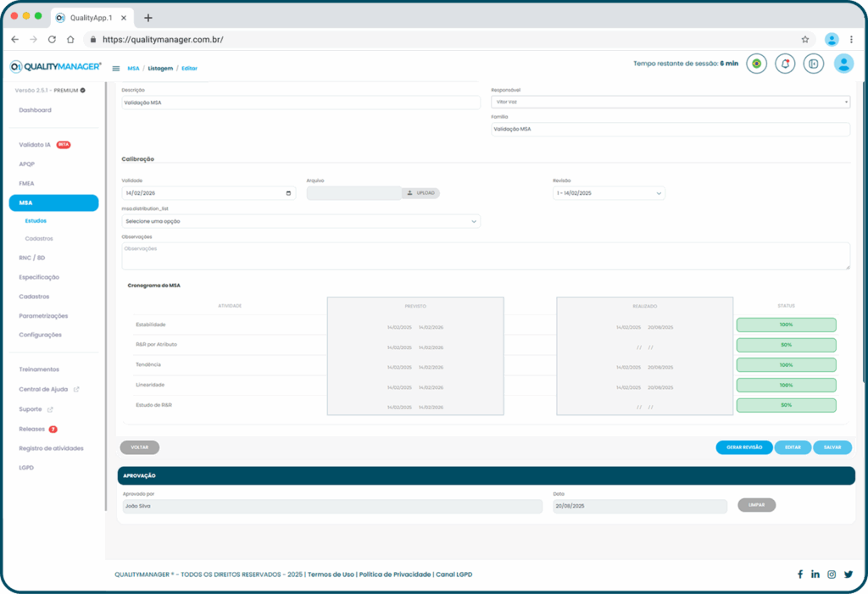Open the Instagram icon in footer
Viewport: 868px width, 594px height.
click(832, 575)
